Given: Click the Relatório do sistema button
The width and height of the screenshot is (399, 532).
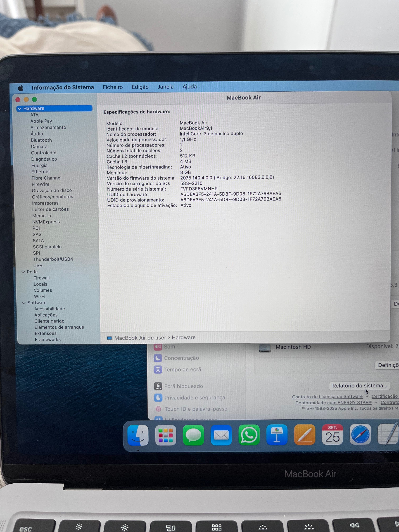Looking at the screenshot, I should (x=360, y=386).
